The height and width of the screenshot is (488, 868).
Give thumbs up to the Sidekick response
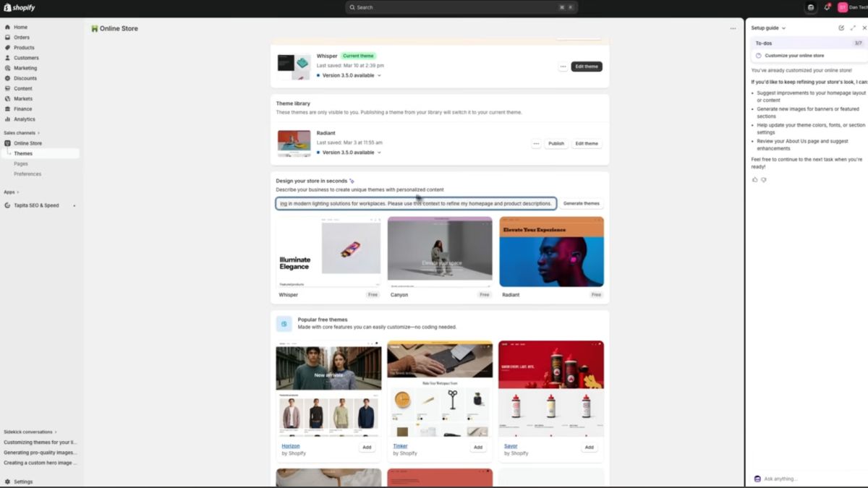click(x=755, y=179)
